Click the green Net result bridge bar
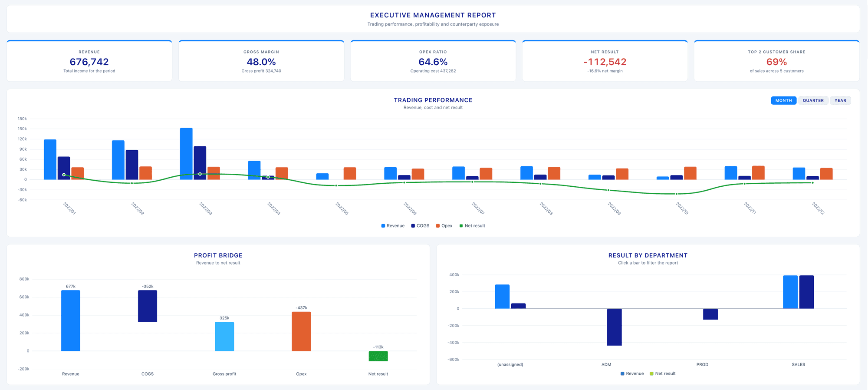The height and width of the screenshot is (390, 868). (378, 356)
